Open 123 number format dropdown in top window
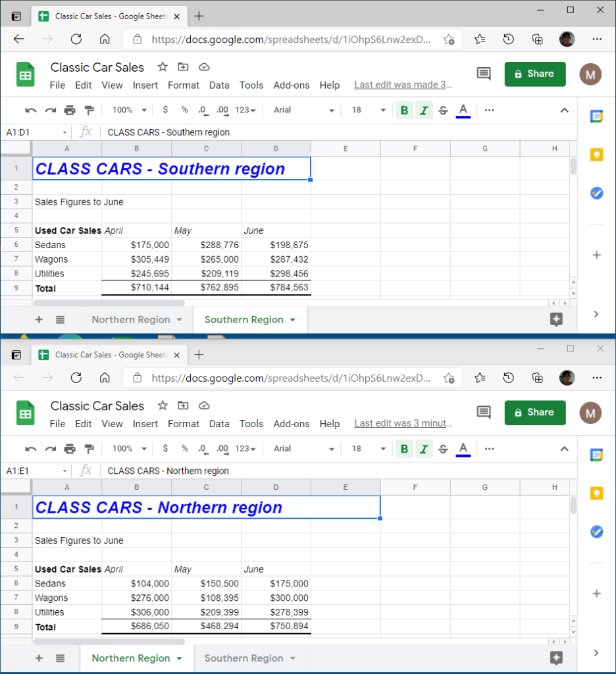 pos(245,110)
